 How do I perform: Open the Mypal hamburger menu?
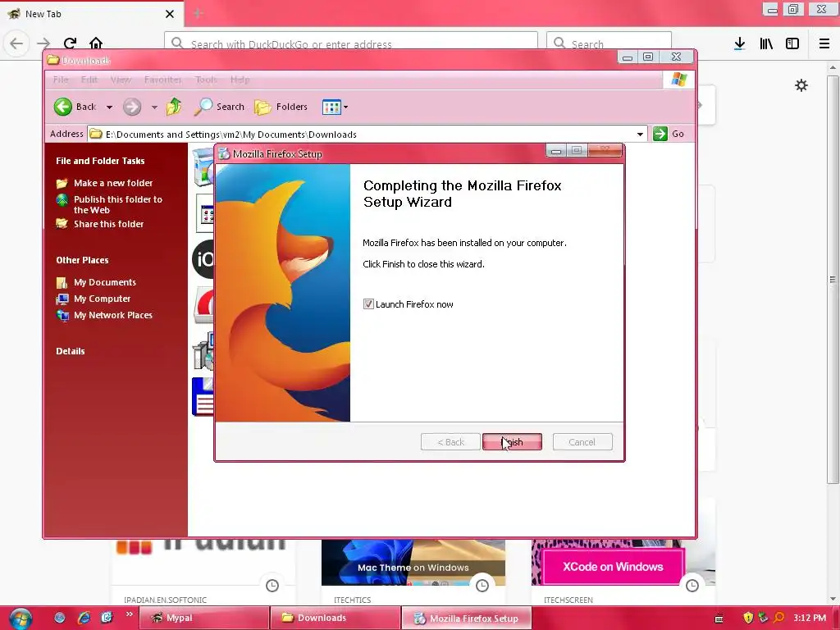click(824, 43)
